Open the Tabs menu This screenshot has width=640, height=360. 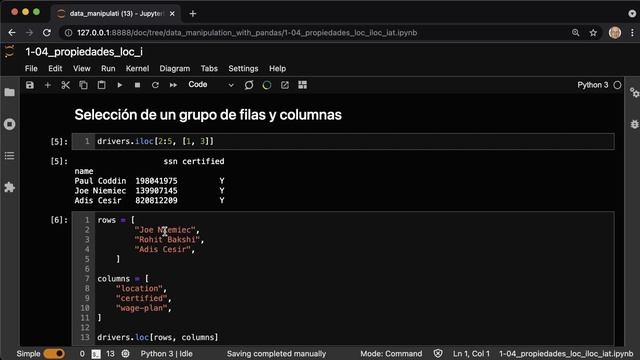point(209,69)
